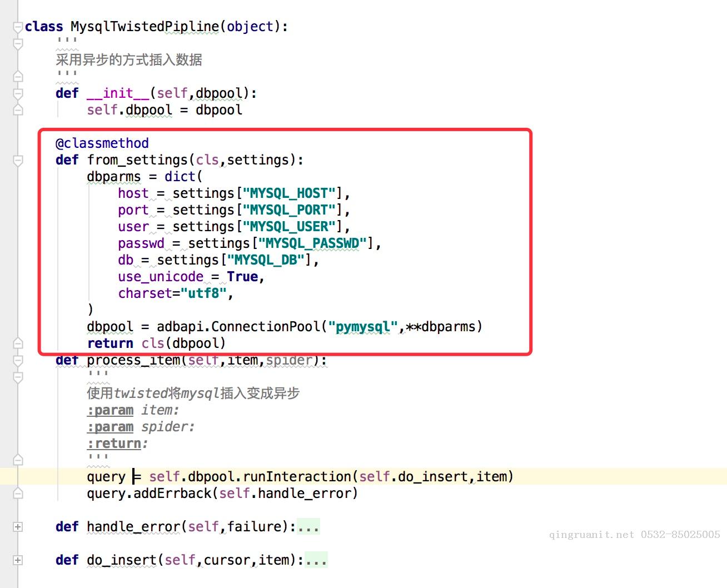Collapse the __init__ method using gutter fold arrow

tap(18, 93)
